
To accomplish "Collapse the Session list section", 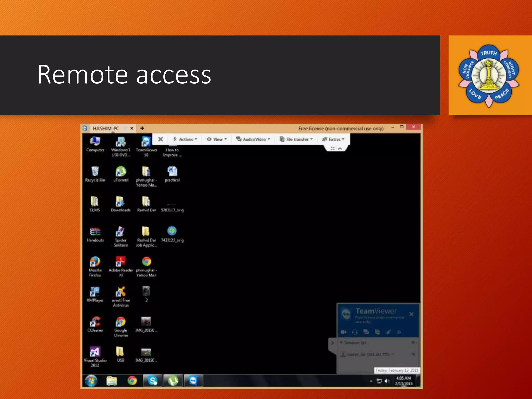I will point(341,343).
